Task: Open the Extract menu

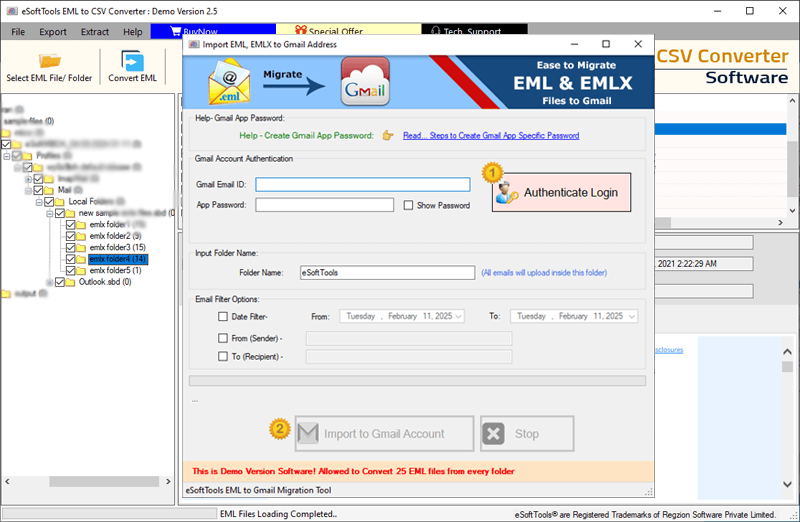Action: 94,32
